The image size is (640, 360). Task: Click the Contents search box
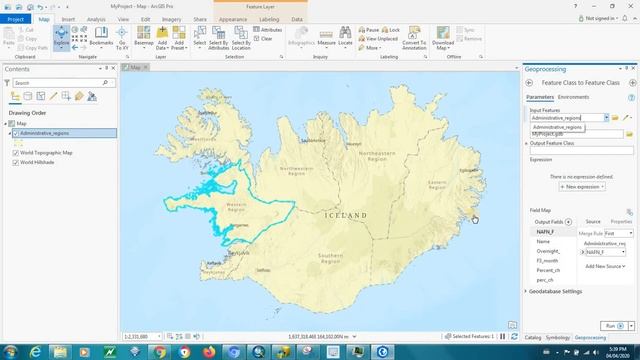[x=64, y=83]
